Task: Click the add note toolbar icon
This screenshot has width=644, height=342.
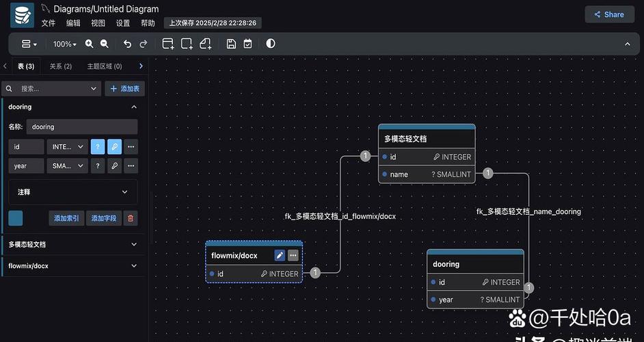Action: [206, 44]
